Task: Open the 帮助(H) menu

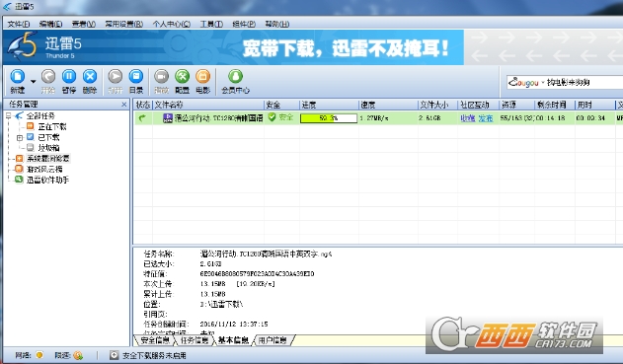Action: pos(276,24)
